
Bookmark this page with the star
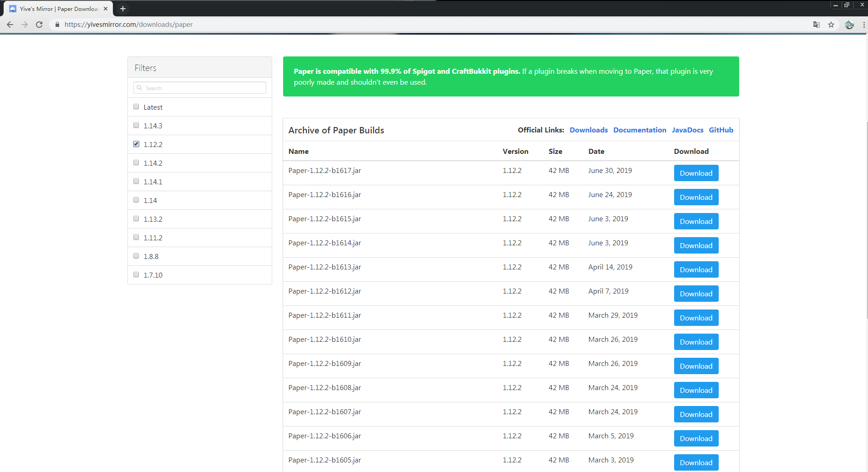point(831,25)
